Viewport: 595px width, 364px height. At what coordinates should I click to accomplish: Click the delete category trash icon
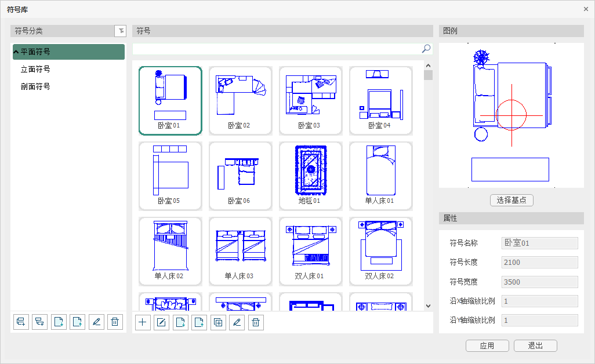(x=115, y=322)
